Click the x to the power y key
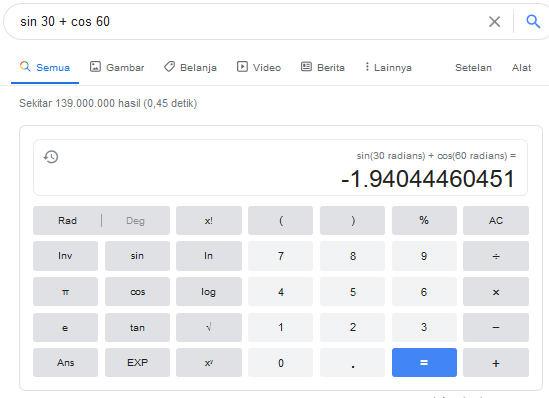The image size is (549, 398). [209, 362]
